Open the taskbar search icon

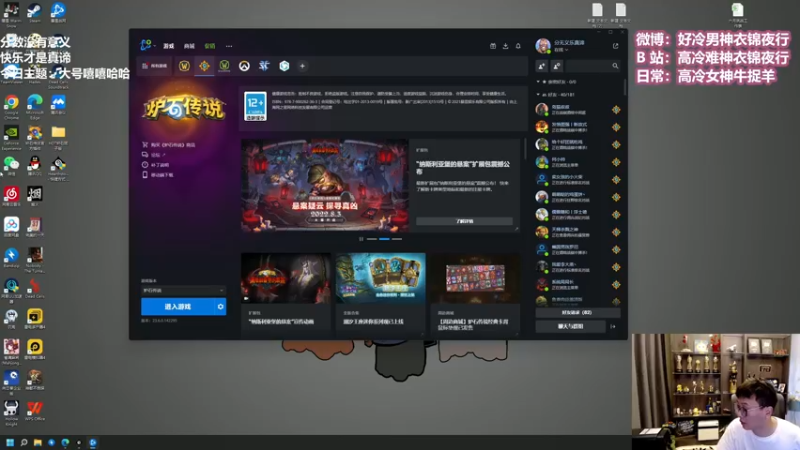pos(23,442)
